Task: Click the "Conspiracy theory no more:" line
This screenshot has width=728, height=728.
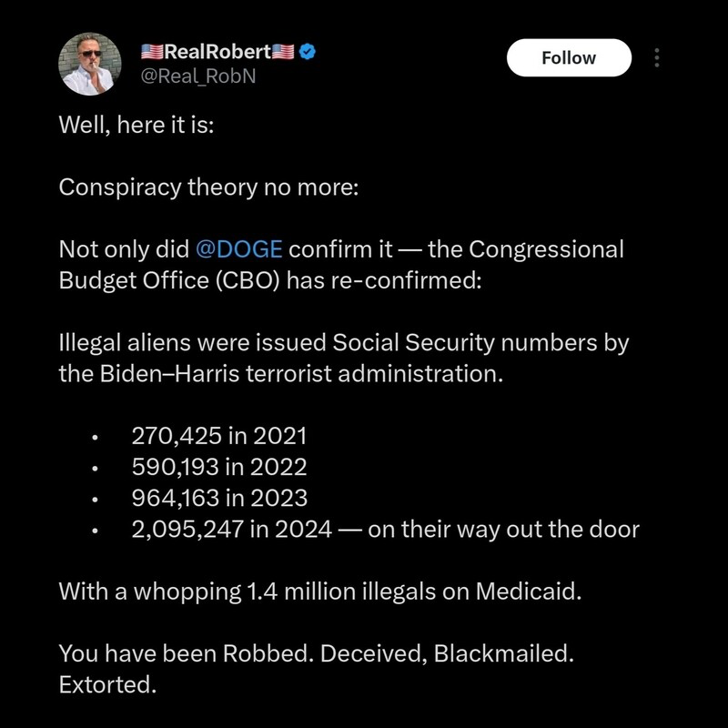Action: click(x=209, y=187)
